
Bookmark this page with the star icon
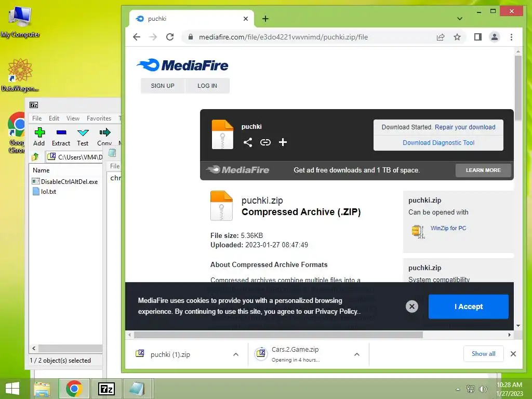click(x=457, y=37)
